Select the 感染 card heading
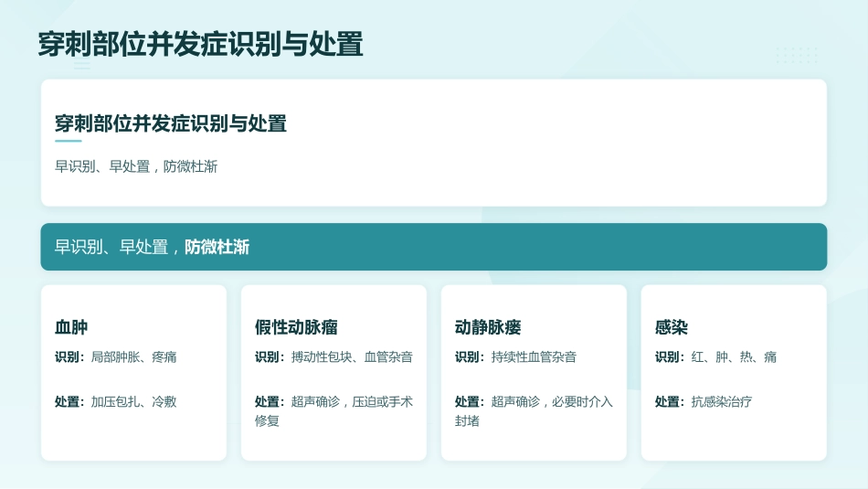Viewport: 868px width, 489px height. click(x=672, y=327)
